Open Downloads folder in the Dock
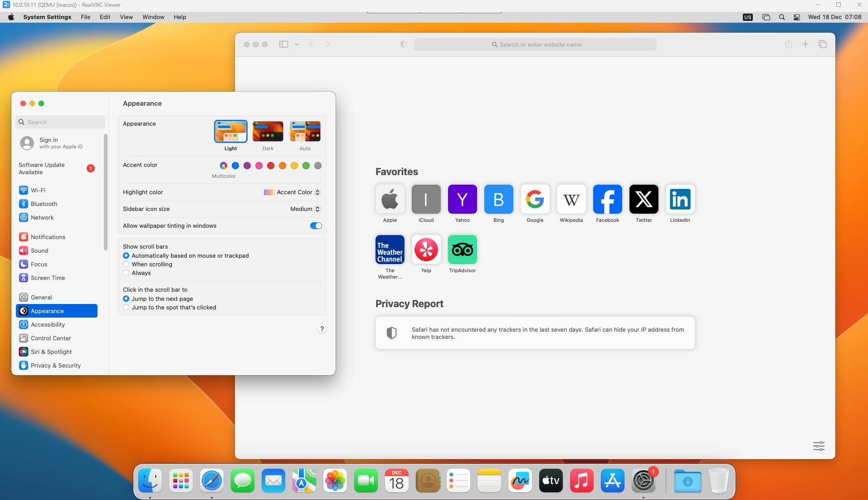Image resolution: width=868 pixels, height=500 pixels. [688, 480]
